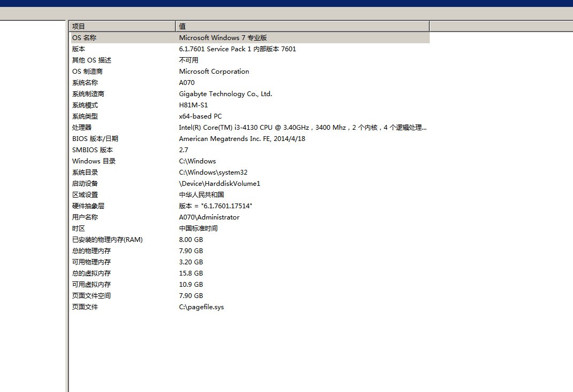Click the 区域设置 item
This screenshot has height=392, width=573.
pos(85,195)
